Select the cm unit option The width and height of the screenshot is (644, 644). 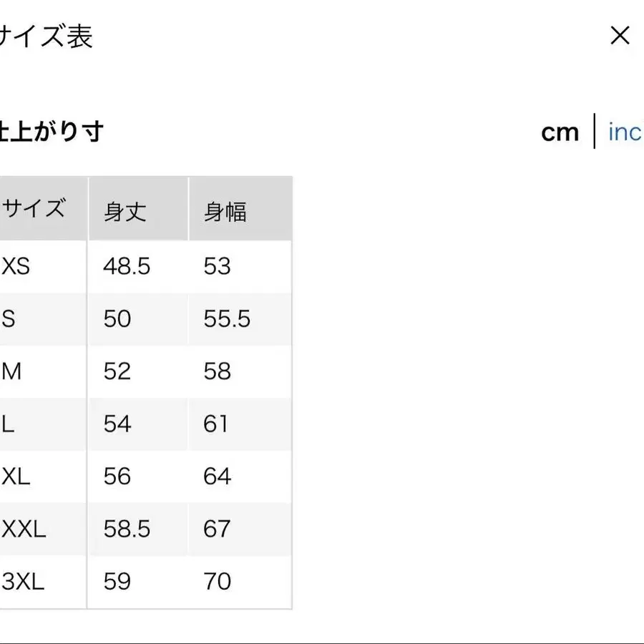click(560, 132)
